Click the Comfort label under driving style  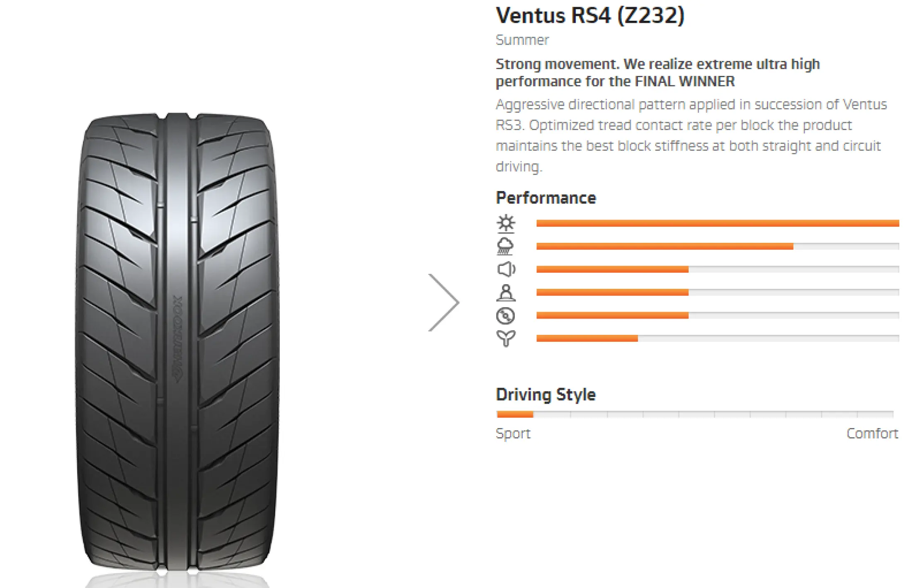tap(872, 433)
